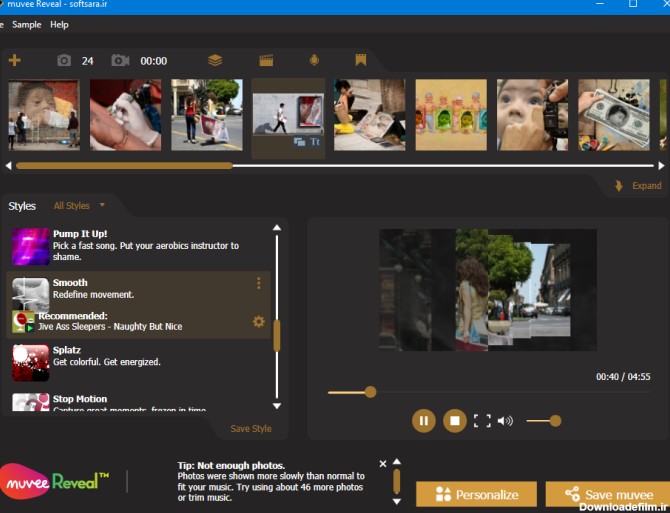Click the preview seek bar handle
This screenshot has width=670, height=513.
pyautogui.click(x=370, y=392)
